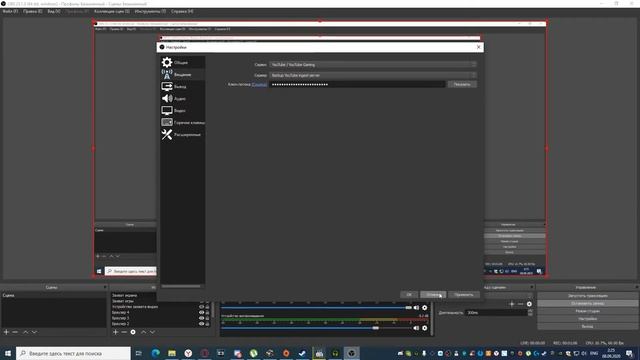
Task: Open the Правка menu
Action: pyautogui.click(x=32, y=11)
